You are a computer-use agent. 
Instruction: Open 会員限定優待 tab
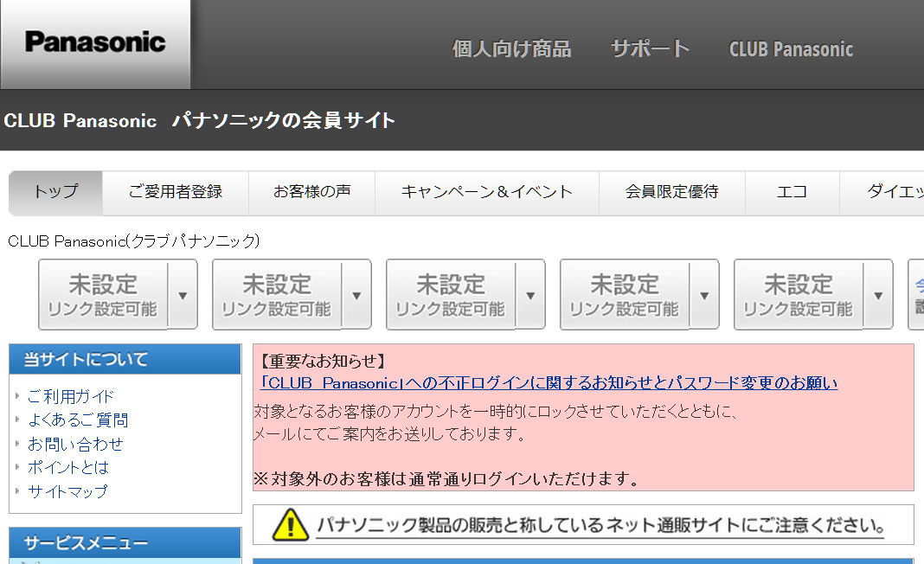click(671, 192)
